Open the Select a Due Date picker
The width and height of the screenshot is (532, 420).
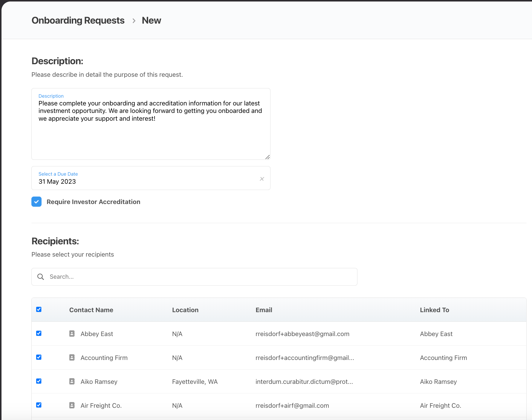point(120,181)
